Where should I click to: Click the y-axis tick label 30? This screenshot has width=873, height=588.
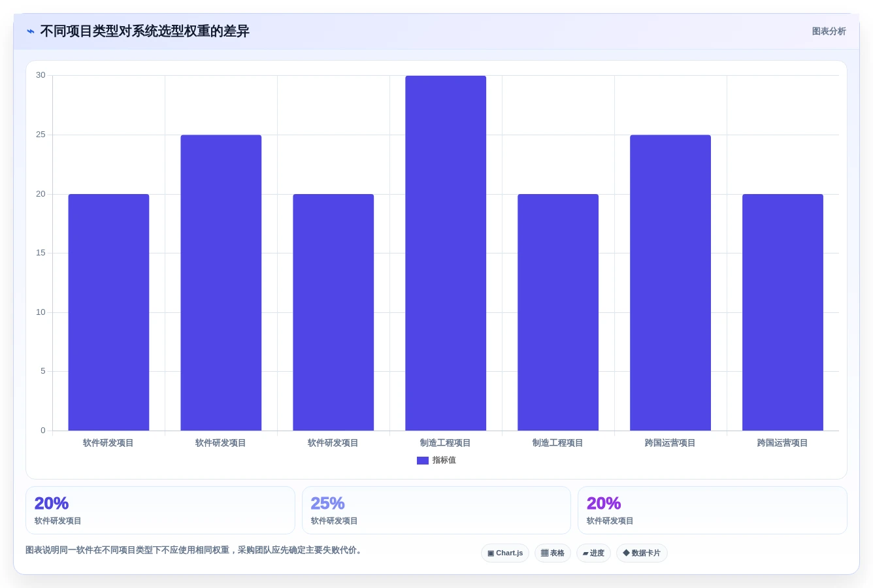pyautogui.click(x=41, y=75)
